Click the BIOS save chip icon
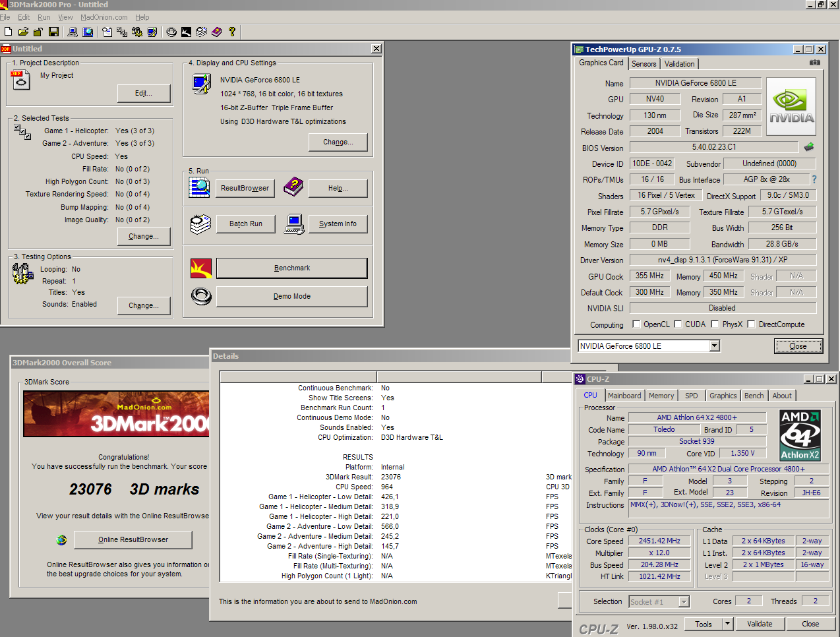 tap(809, 147)
